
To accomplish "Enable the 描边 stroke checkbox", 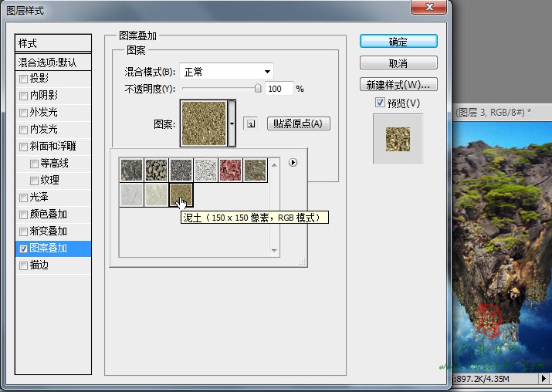I will (x=23, y=265).
